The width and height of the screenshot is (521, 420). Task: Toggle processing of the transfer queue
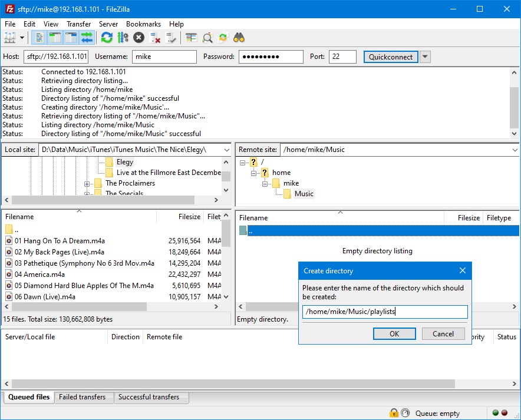pyautogui.click(x=123, y=38)
